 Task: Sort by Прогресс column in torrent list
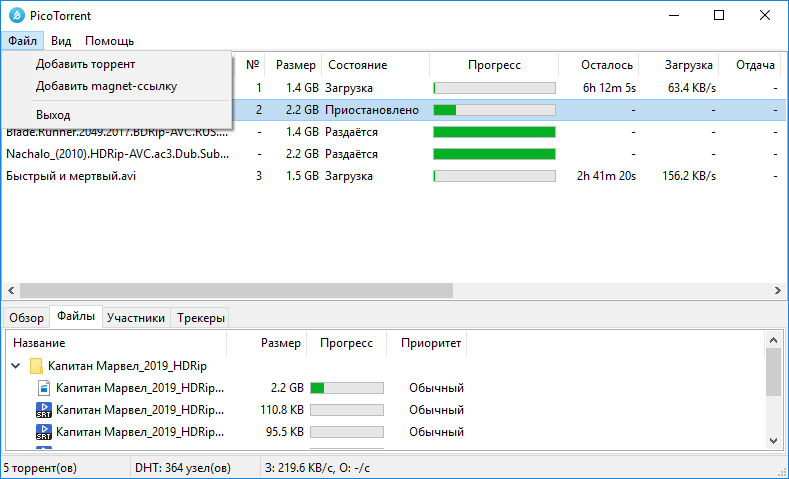[x=494, y=65]
